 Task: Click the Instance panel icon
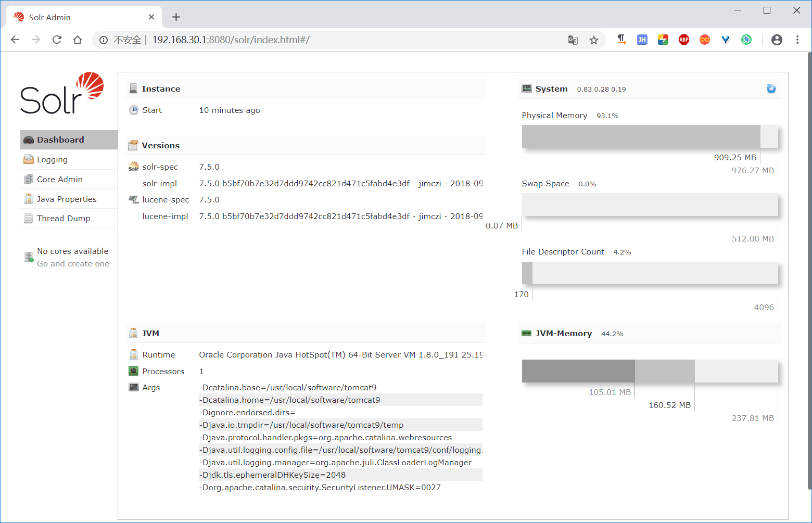pos(133,88)
